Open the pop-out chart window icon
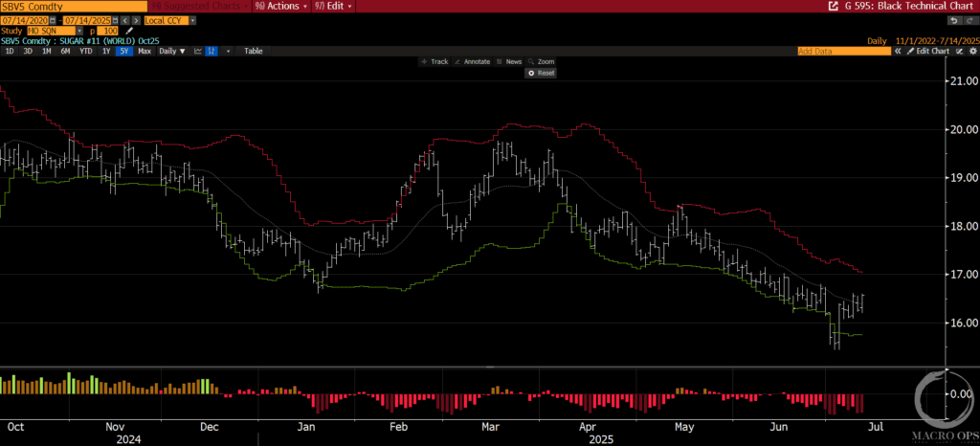 834,6
